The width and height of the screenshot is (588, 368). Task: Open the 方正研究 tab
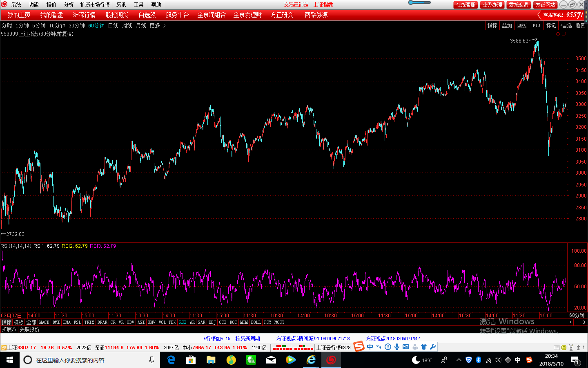(282, 15)
